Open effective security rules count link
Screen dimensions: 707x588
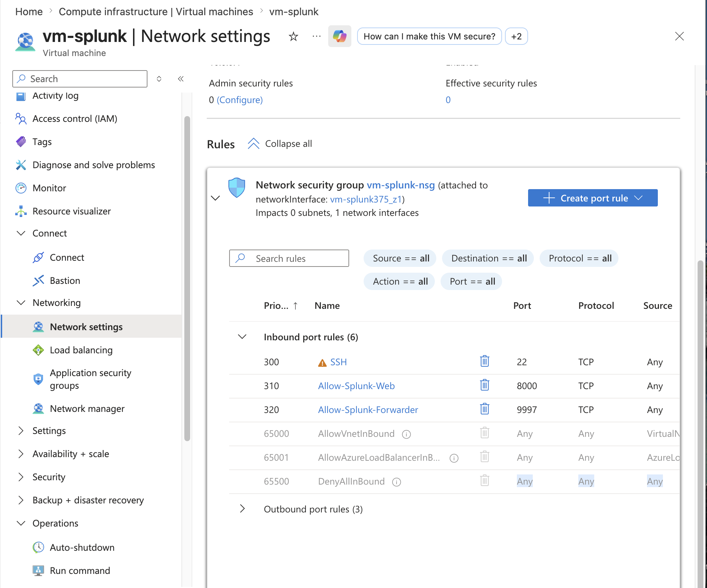448,100
